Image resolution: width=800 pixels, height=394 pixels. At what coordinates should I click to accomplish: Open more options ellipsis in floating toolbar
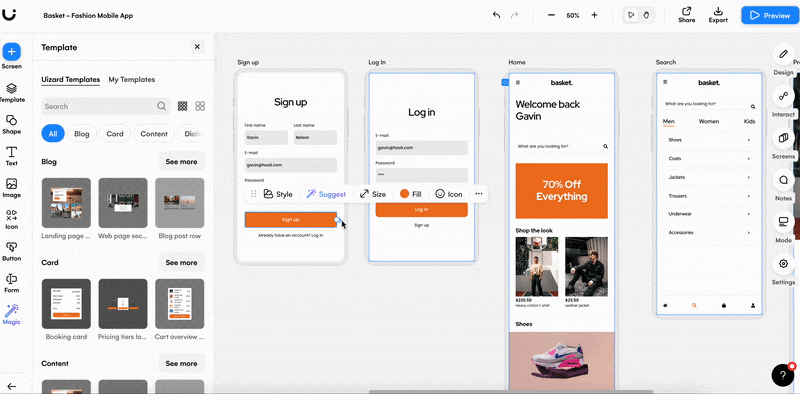tap(479, 194)
